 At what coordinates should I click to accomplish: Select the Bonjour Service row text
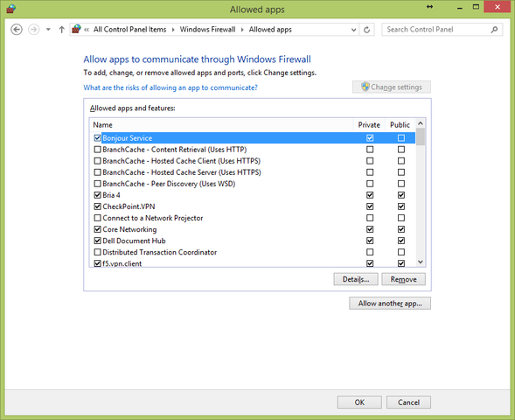pyautogui.click(x=127, y=138)
